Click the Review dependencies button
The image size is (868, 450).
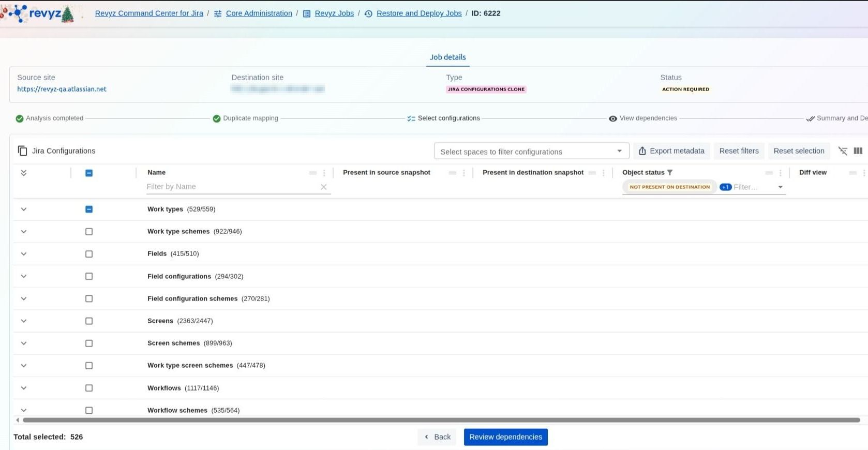pos(505,437)
